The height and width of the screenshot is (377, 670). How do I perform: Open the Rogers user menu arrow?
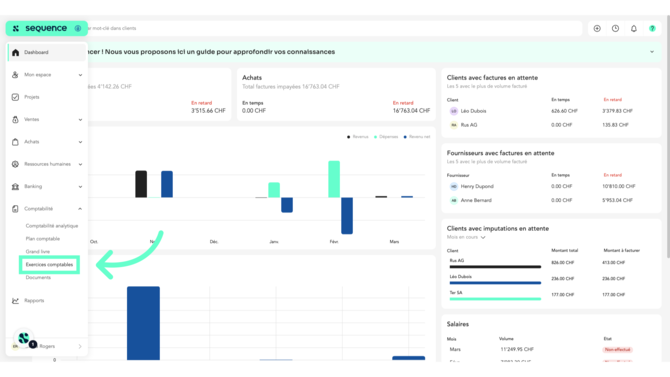click(x=80, y=347)
